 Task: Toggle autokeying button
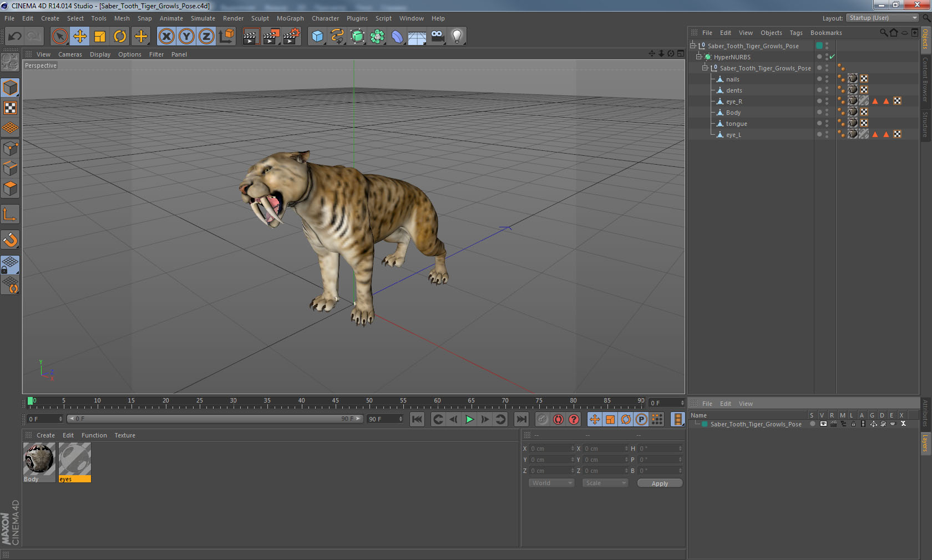point(558,419)
